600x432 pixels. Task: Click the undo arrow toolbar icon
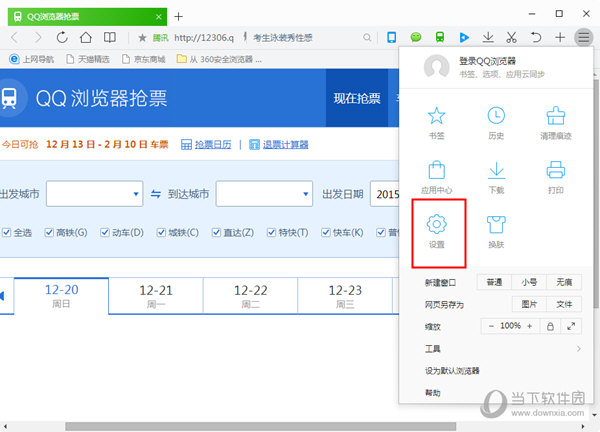point(536,37)
